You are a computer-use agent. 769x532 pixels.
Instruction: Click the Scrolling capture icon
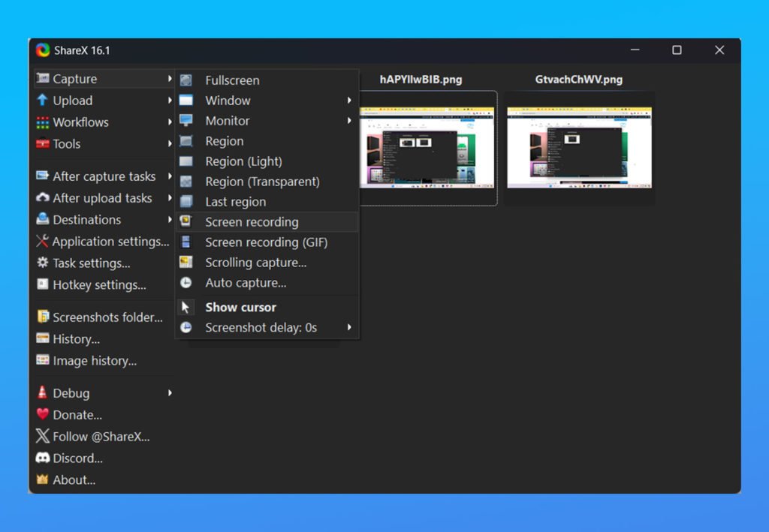point(186,262)
